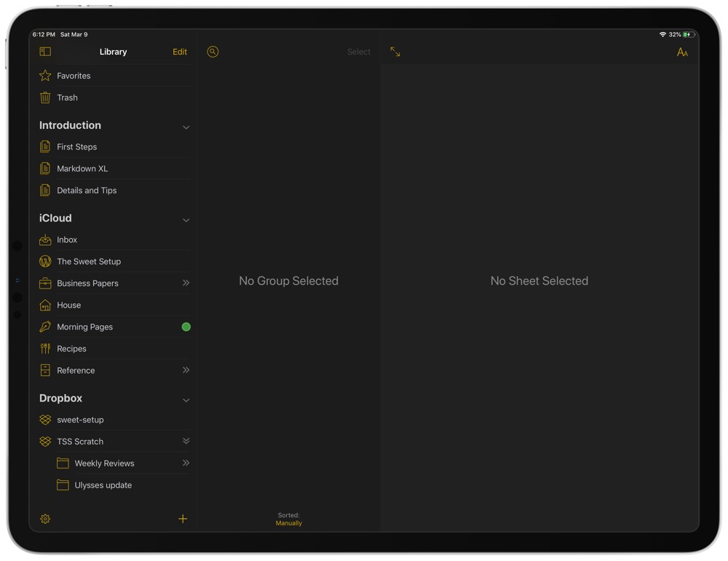Click the Introduction section heading
The image size is (728, 561).
pyautogui.click(x=70, y=125)
